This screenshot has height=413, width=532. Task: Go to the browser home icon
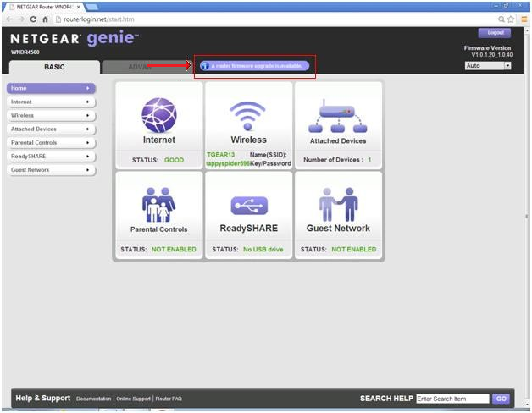(45, 19)
